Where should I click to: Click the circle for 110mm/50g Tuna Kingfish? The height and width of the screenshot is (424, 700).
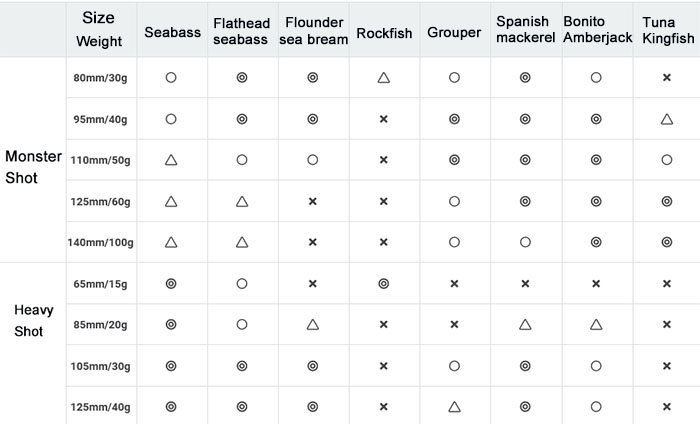[x=667, y=160]
